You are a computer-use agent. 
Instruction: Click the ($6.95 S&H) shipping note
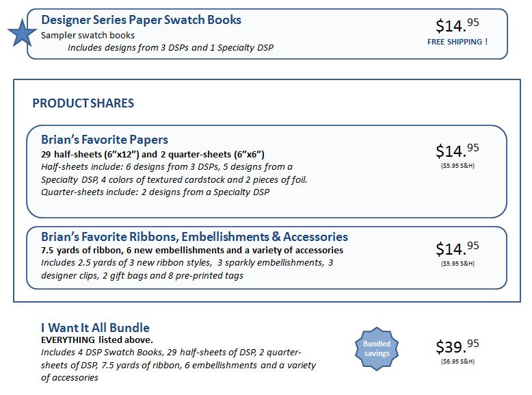point(457,361)
